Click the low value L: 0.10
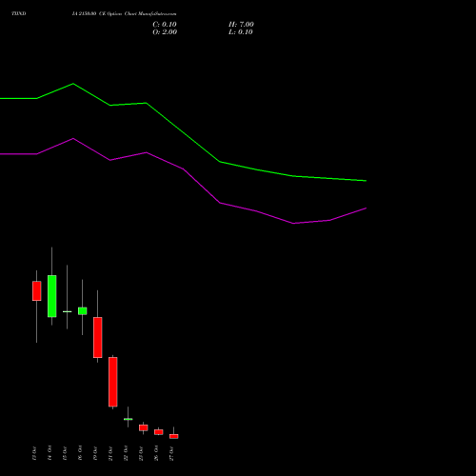The width and height of the screenshot is (476, 476). pos(241,32)
